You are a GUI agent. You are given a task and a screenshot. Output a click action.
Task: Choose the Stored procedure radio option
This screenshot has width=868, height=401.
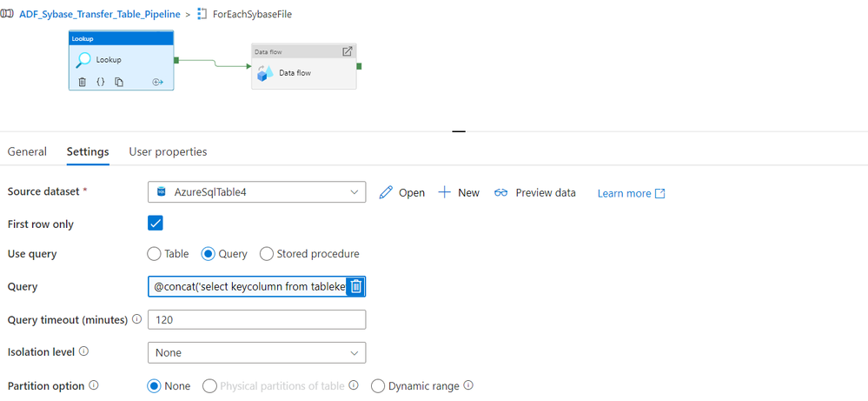point(267,254)
